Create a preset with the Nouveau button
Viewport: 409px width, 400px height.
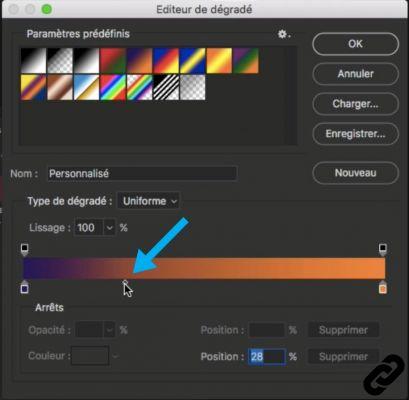coord(355,173)
